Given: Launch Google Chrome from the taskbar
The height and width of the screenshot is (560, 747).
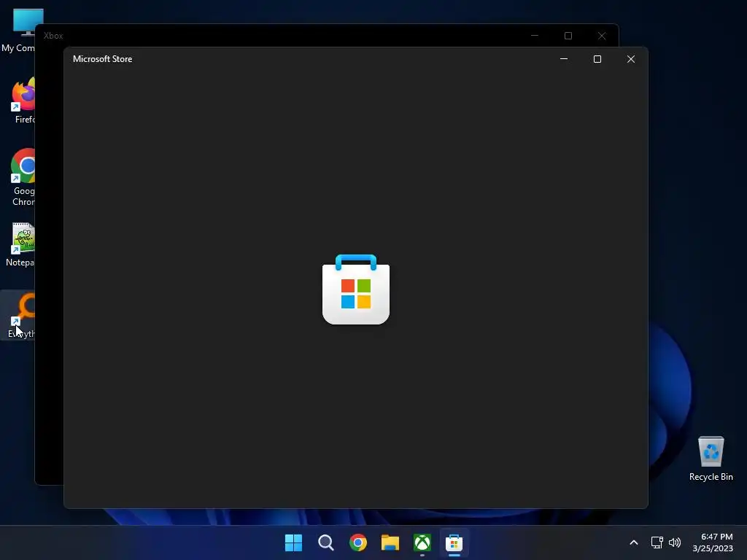Looking at the screenshot, I should click(x=357, y=542).
